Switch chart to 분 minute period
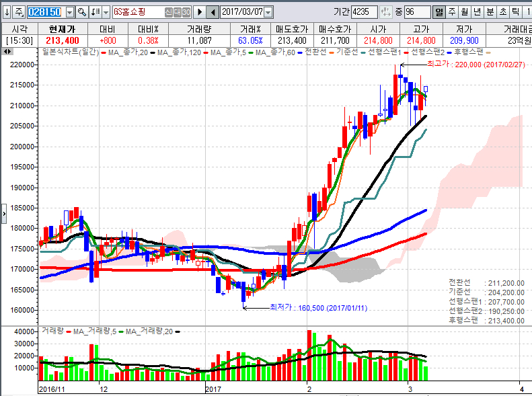The width and height of the screenshot is (532, 396). (490, 12)
